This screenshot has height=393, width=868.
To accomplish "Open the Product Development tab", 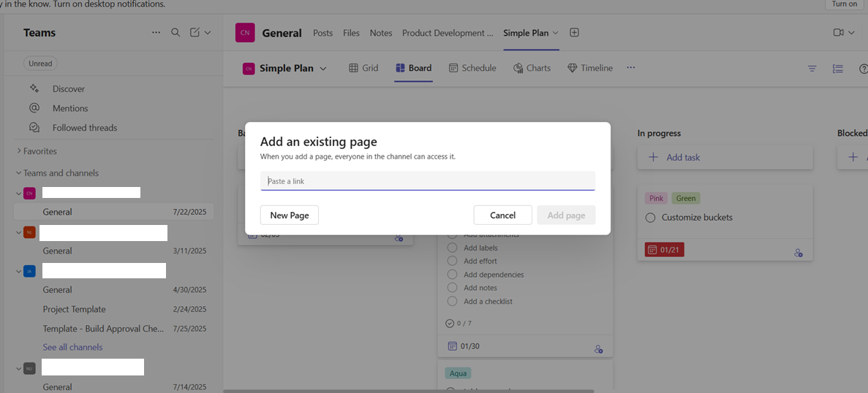I will tap(448, 33).
